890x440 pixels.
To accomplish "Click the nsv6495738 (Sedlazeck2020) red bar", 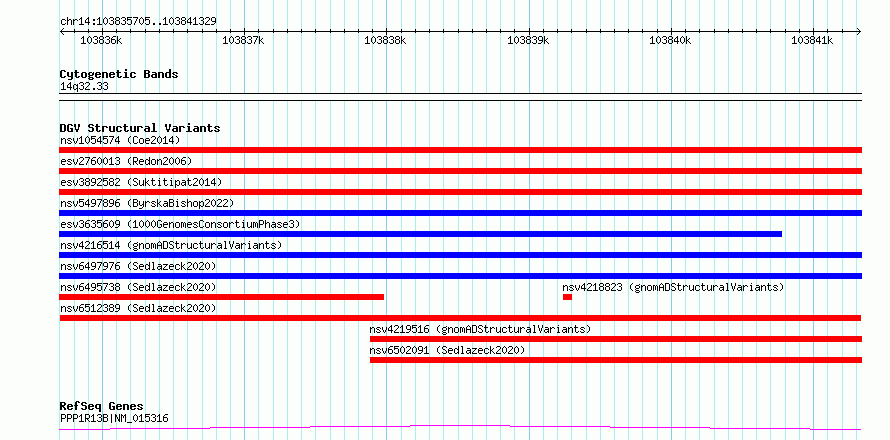I will coord(221,297).
